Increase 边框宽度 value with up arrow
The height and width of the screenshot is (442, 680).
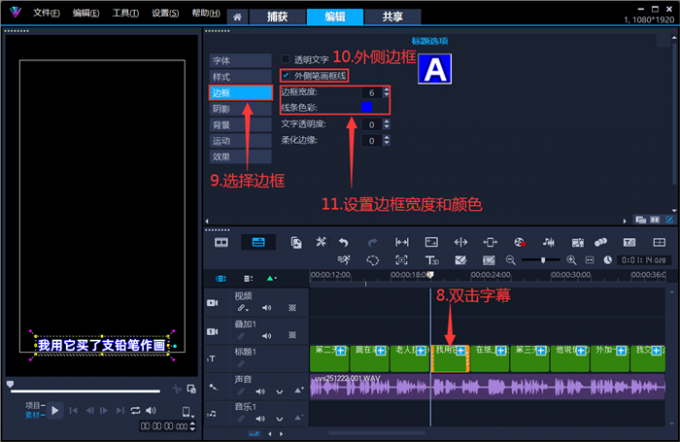[x=386, y=89]
